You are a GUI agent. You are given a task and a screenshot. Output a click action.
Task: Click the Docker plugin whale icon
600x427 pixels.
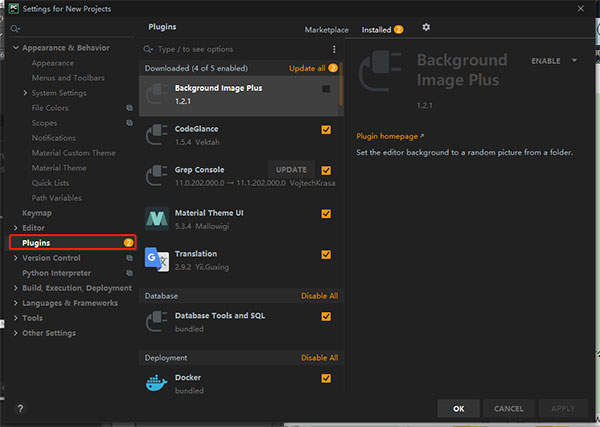click(x=157, y=383)
